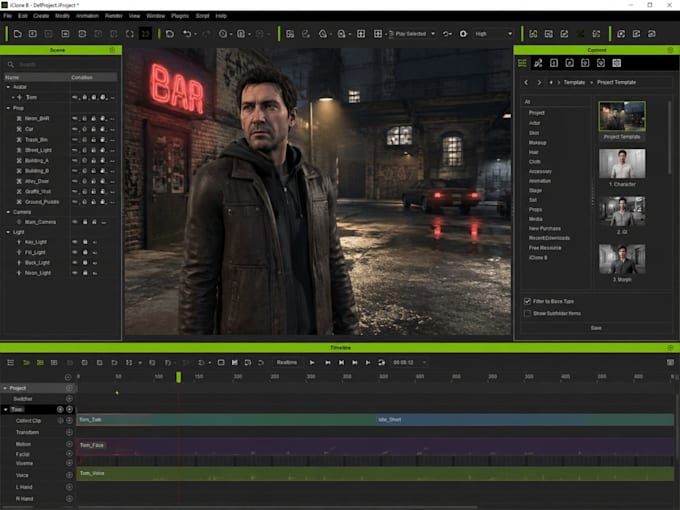The width and height of the screenshot is (680, 510).
Task: Collapse the Light group in Scene
Action: 8,232
